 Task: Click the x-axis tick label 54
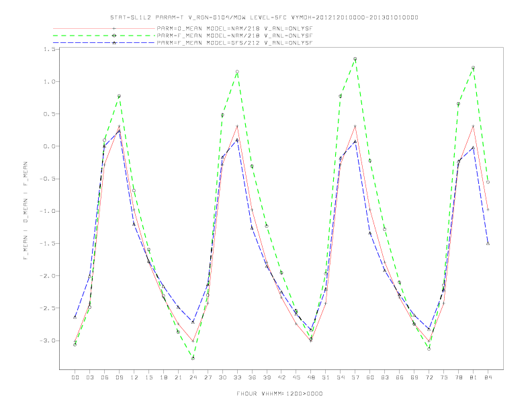pyautogui.click(x=341, y=377)
